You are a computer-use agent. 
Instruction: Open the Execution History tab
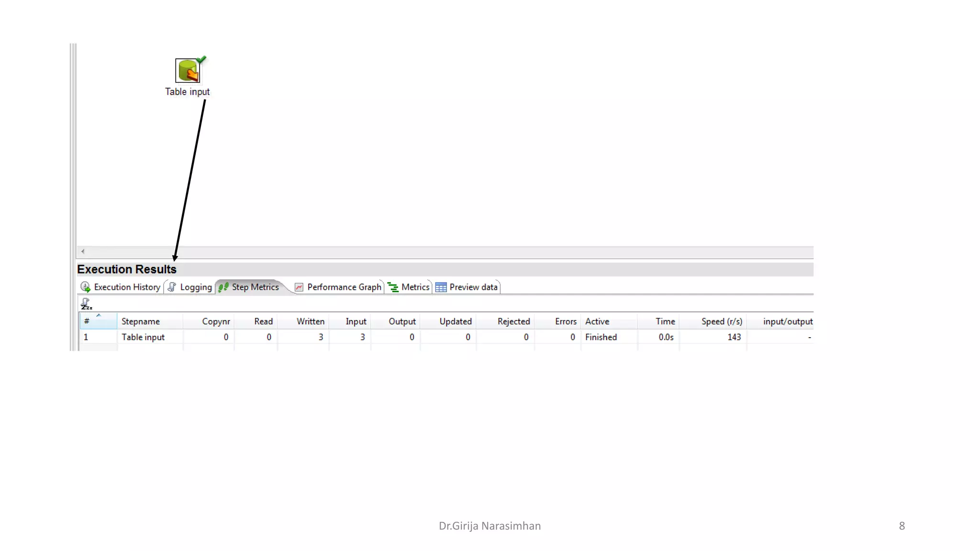121,287
